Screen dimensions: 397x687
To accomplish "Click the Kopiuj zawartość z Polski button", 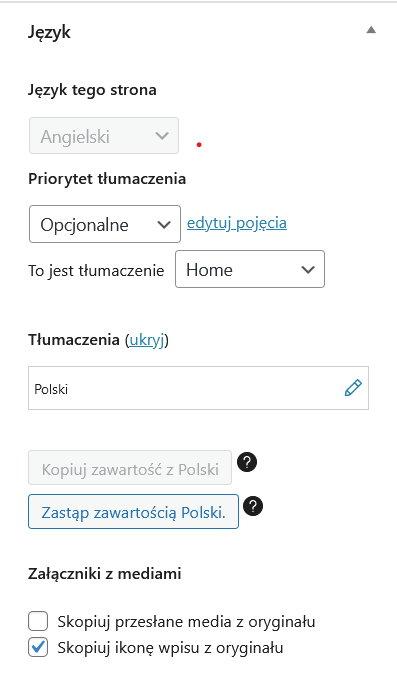I will (x=130, y=468).
